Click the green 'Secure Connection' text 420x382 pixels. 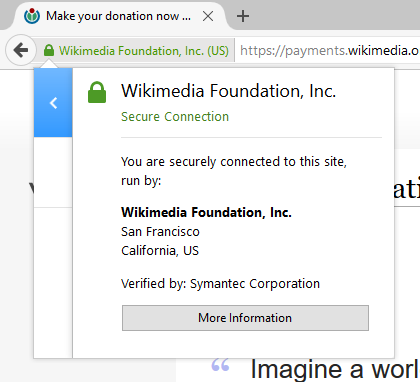(x=175, y=117)
